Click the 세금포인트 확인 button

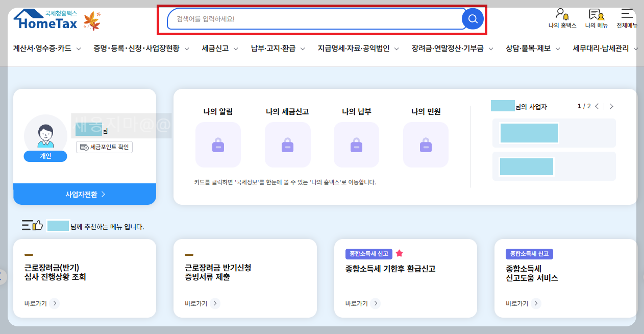pyautogui.click(x=105, y=147)
